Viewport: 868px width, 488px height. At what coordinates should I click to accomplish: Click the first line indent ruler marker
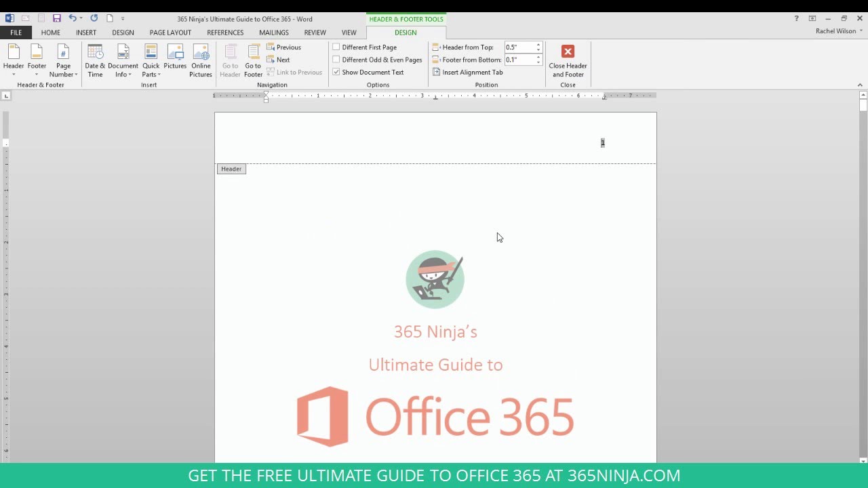pos(266,94)
